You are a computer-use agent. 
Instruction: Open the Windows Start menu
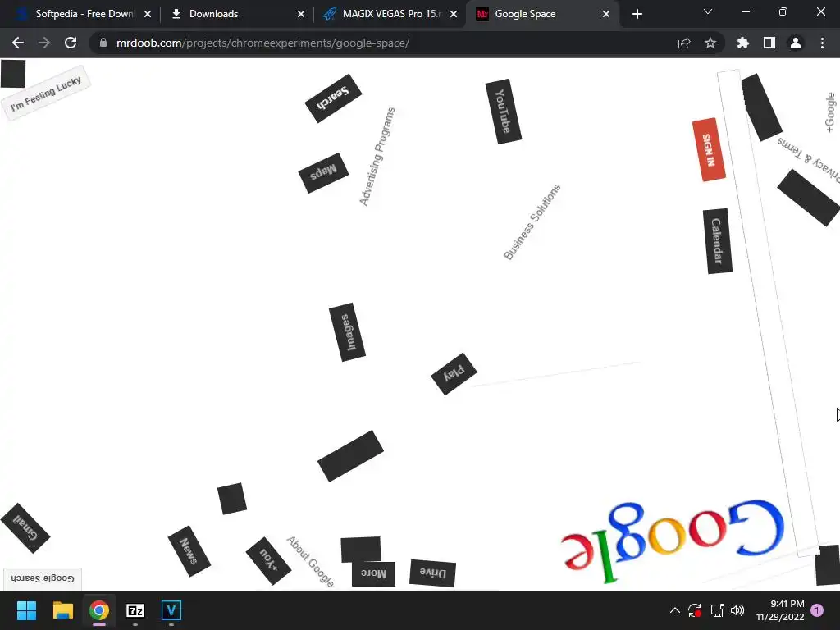tap(26, 610)
